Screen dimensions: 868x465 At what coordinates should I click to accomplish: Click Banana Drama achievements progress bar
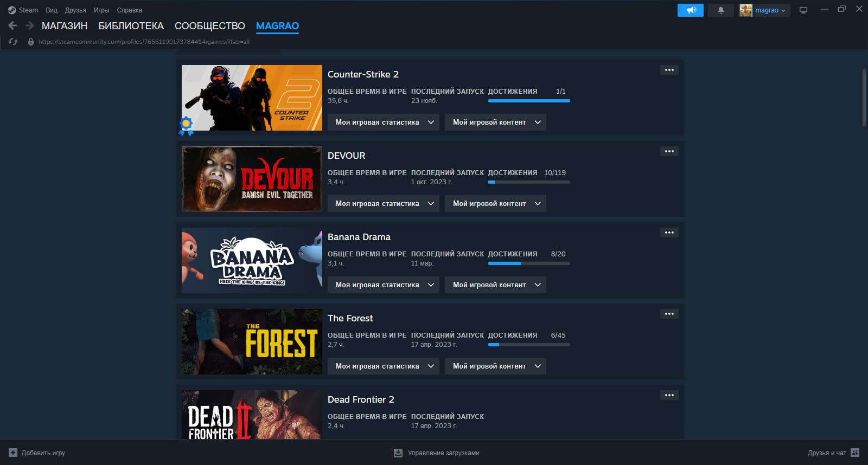(x=529, y=263)
